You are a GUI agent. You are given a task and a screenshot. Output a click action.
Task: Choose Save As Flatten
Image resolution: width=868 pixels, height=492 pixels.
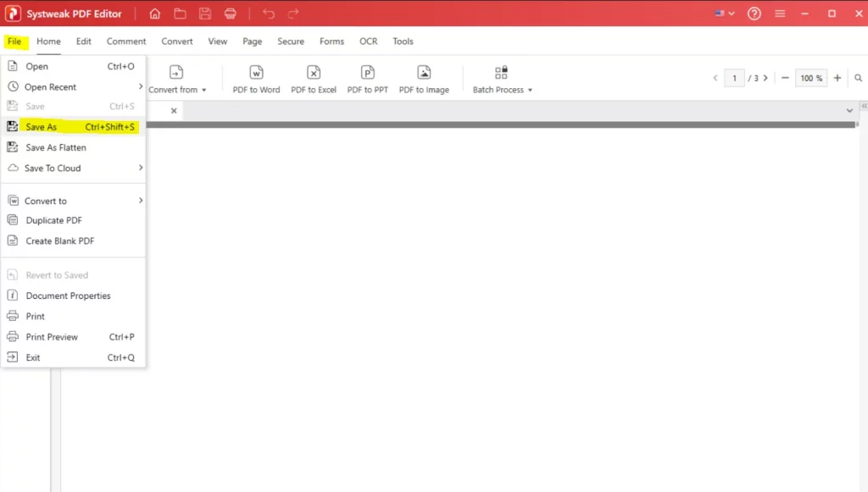pos(73,147)
